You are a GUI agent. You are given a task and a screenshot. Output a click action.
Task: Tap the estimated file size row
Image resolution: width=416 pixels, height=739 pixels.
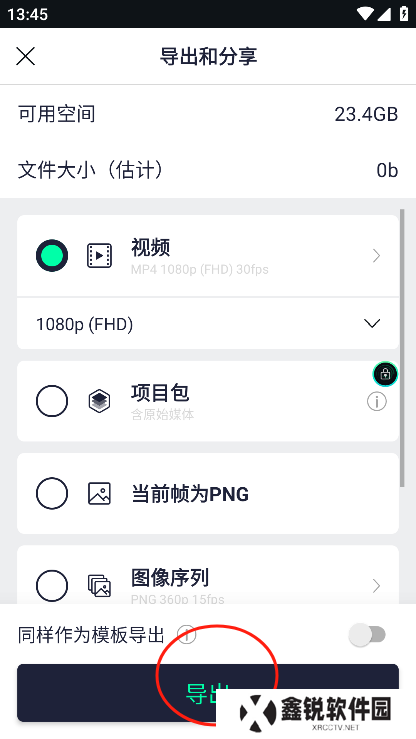click(x=208, y=170)
